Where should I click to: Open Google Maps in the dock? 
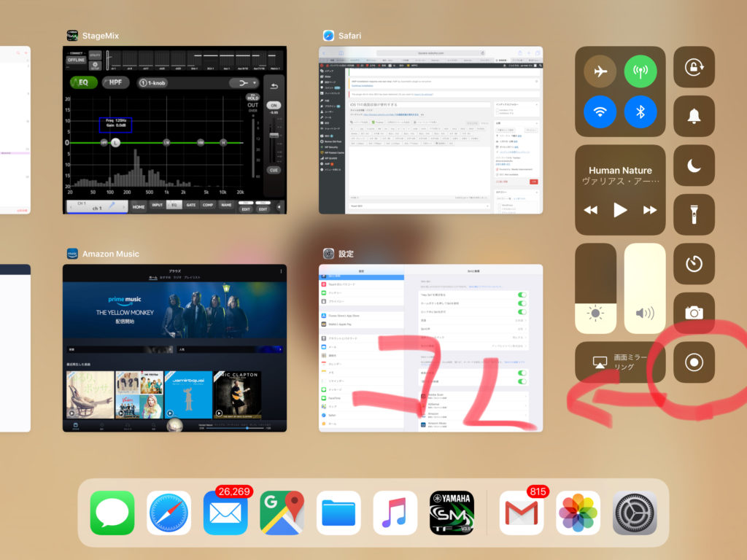tap(282, 513)
